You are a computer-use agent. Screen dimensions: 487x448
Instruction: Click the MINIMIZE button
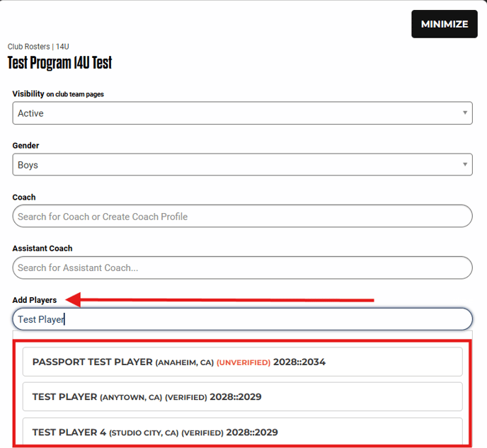(444, 24)
